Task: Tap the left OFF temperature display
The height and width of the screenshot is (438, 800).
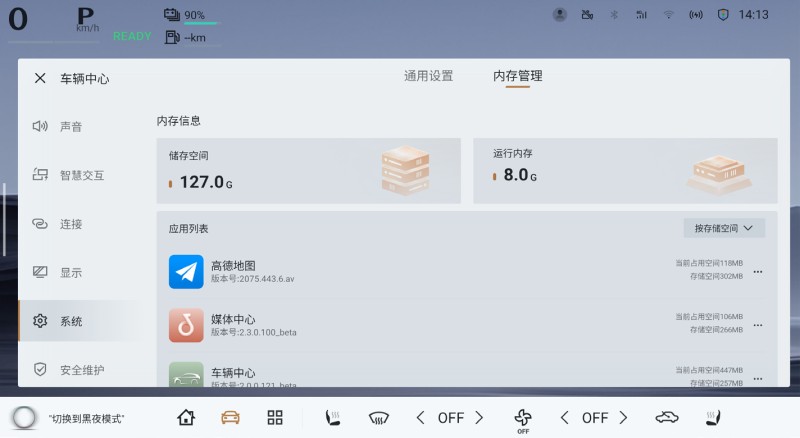Action: tap(451, 418)
